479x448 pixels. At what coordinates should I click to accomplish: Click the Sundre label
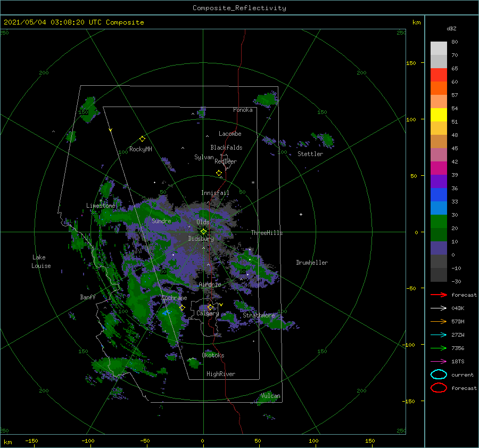click(x=161, y=221)
